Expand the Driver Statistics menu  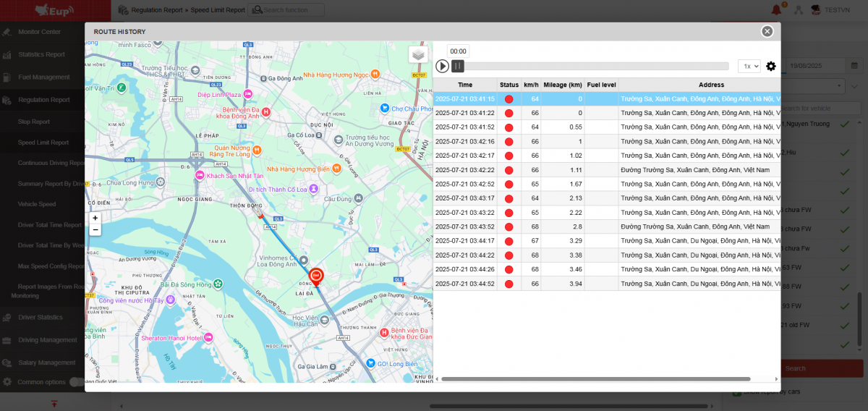point(41,317)
